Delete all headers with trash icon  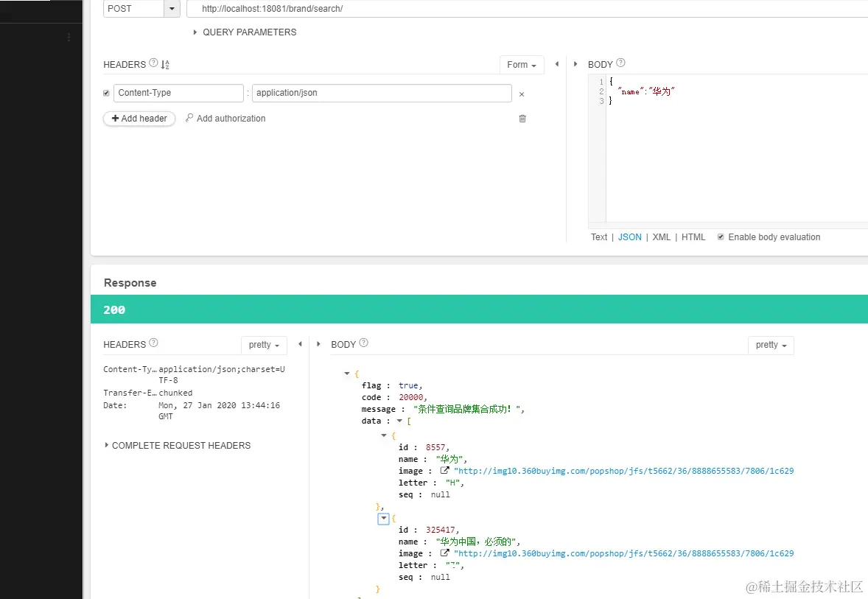pyautogui.click(x=522, y=119)
